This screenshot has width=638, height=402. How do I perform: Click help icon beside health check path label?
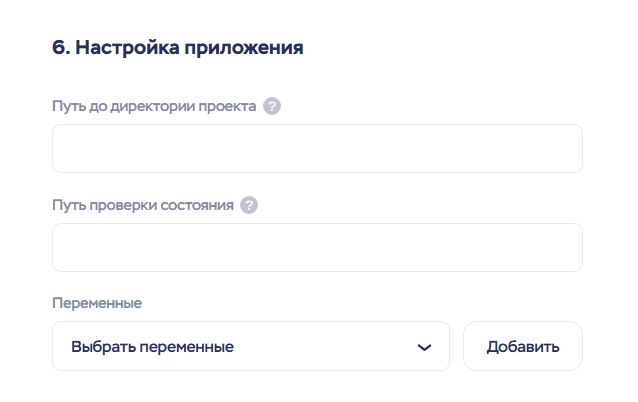click(x=249, y=205)
